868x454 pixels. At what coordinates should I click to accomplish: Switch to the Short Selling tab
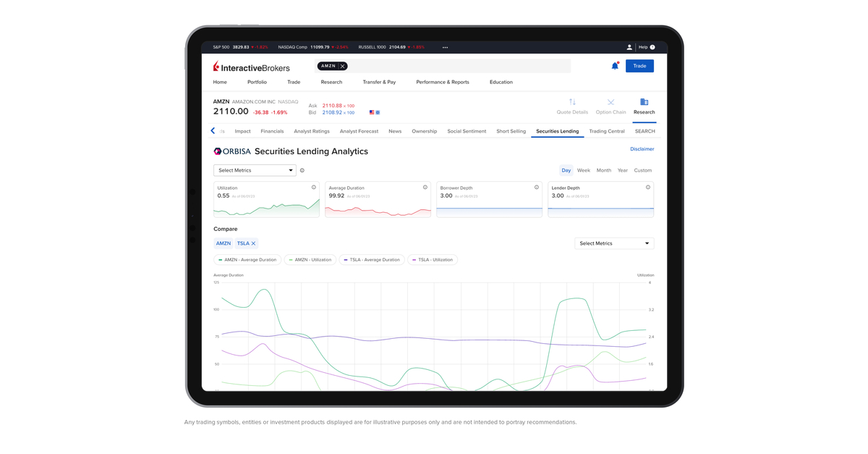[511, 131]
